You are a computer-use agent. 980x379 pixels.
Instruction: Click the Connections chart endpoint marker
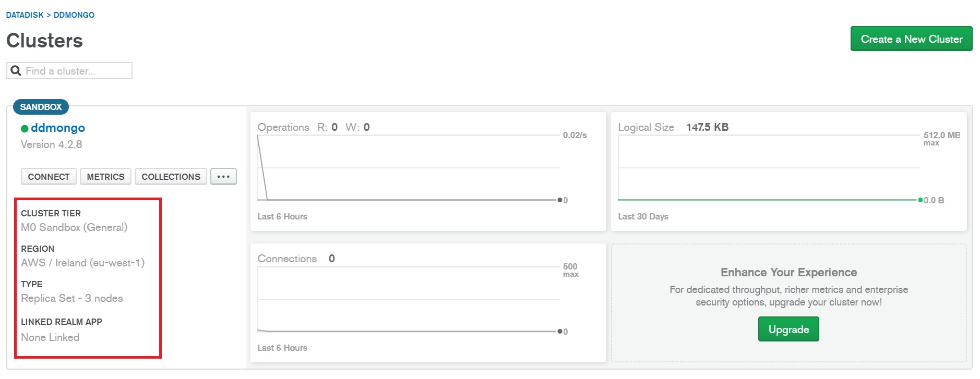[x=560, y=332]
